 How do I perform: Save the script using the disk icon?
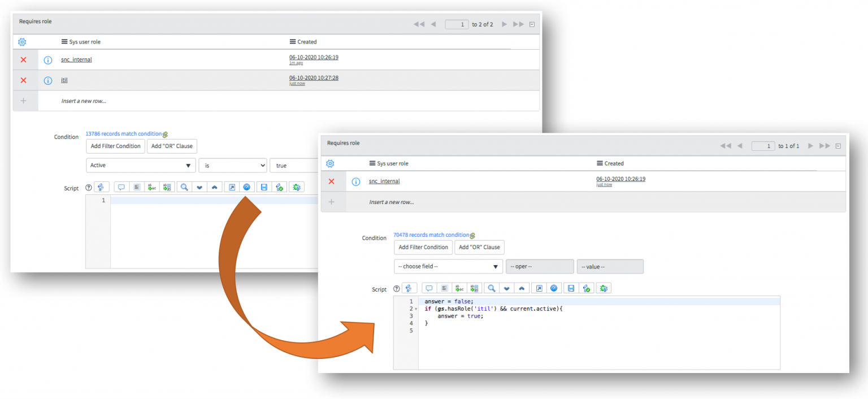coord(570,288)
